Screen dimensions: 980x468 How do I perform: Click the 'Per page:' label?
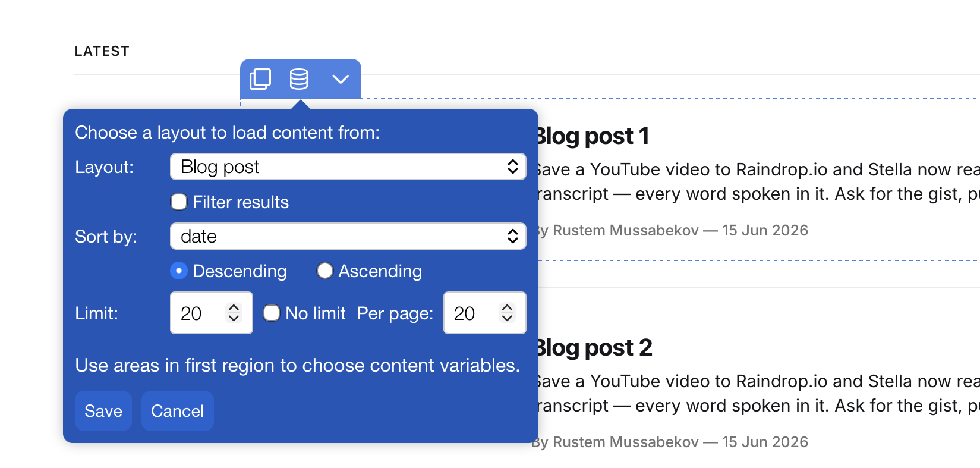tap(395, 313)
